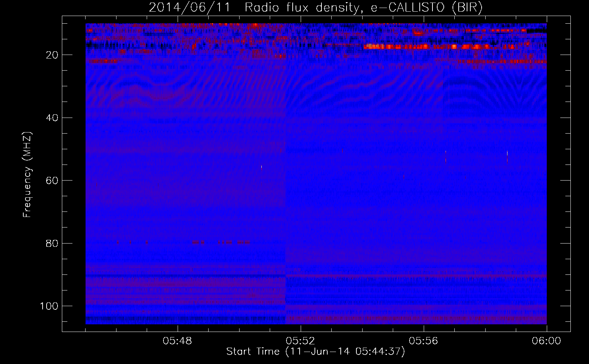Click the 100 MHz frequency tick label
This screenshot has height=364, width=589.
coord(49,306)
